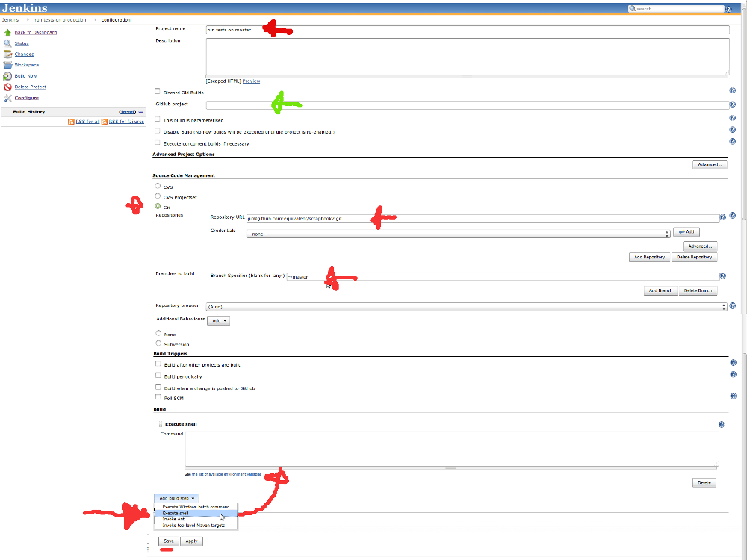Click the RSS for failures feed icon
The image size is (747, 560).
click(x=105, y=122)
